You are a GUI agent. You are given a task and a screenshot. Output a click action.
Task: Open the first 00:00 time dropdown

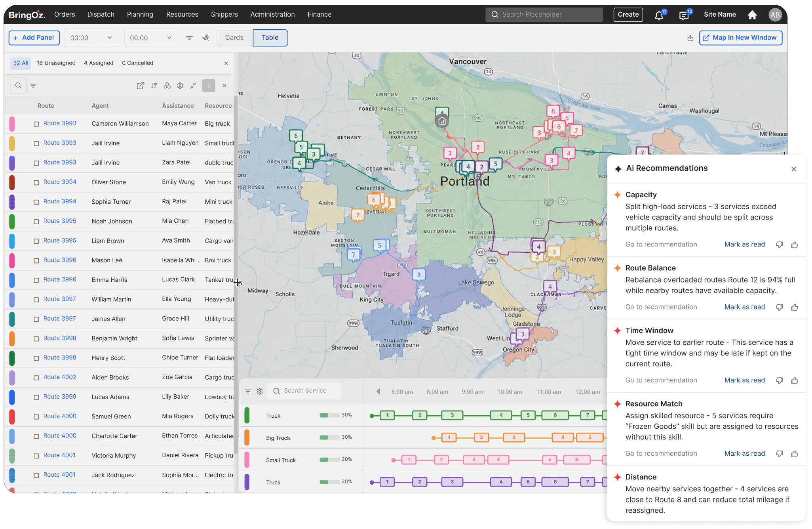[x=92, y=38]
